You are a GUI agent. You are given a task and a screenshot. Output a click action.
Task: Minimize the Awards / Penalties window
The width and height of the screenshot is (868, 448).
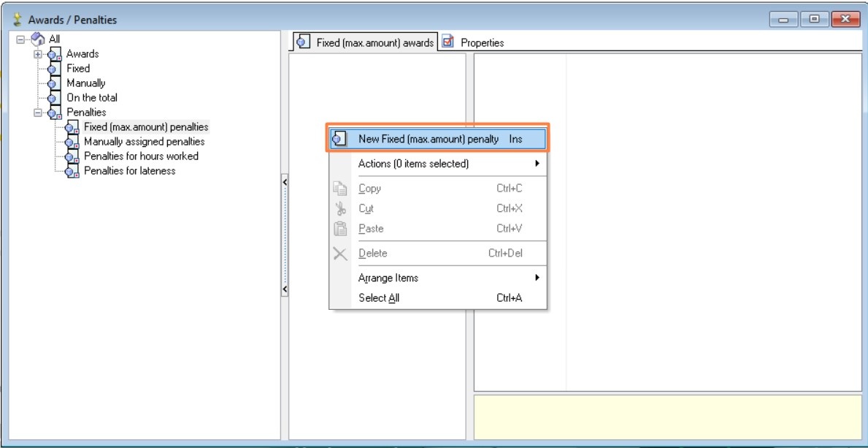(x=783, y=20)
